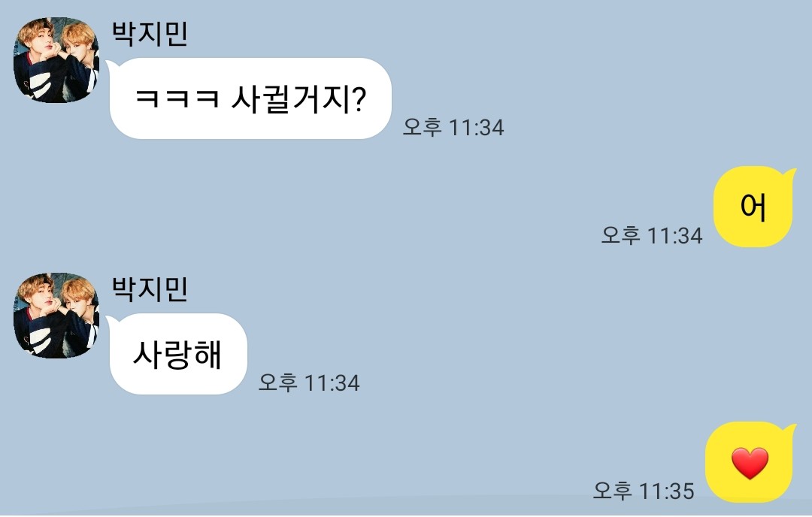Screen dimensions: 812x517
Task: Click the 오후 11:34 timestamp beside 어
Action: click(x=651, y=235)
